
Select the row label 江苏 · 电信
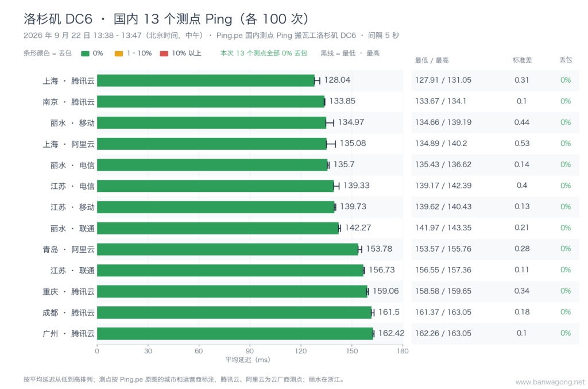(72, 186)
